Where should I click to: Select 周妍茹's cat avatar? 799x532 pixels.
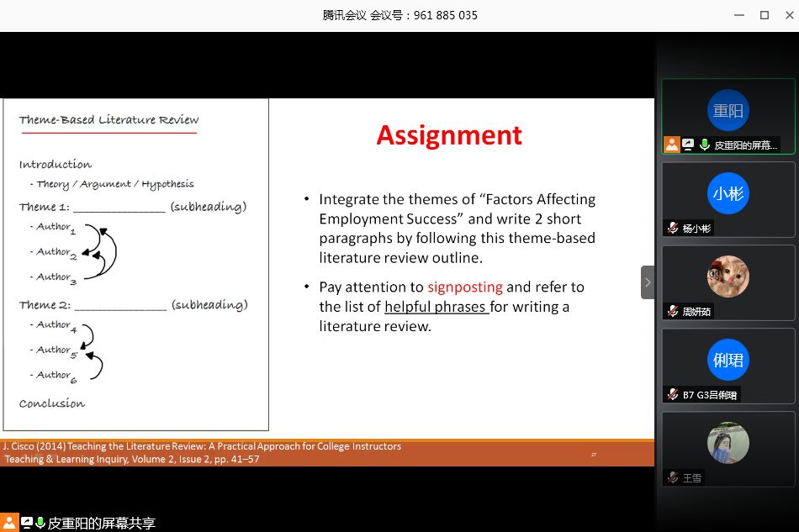(728, 277)
